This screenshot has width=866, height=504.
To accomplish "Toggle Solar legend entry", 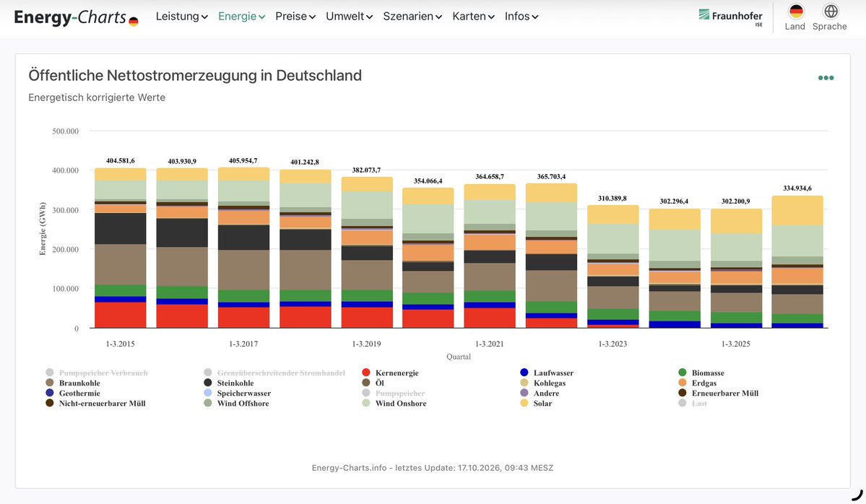I will pos(536,404).
